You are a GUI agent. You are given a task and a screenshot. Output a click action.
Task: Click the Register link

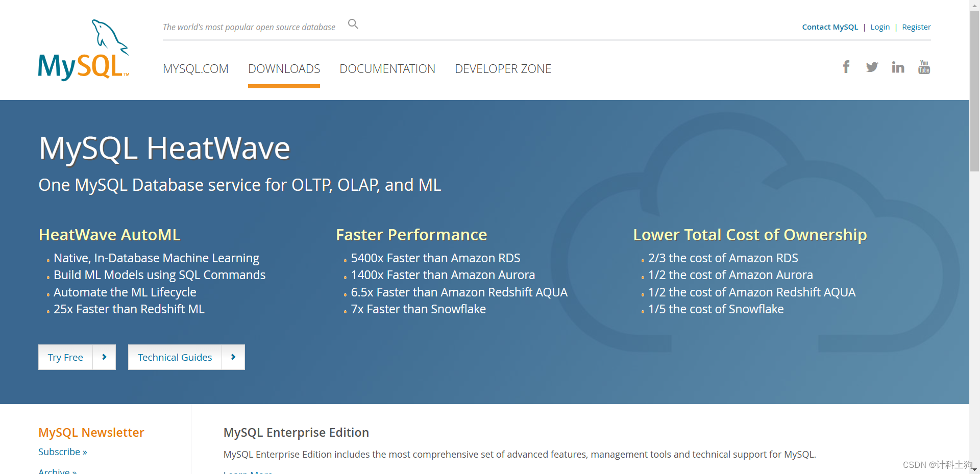[916, 27]
